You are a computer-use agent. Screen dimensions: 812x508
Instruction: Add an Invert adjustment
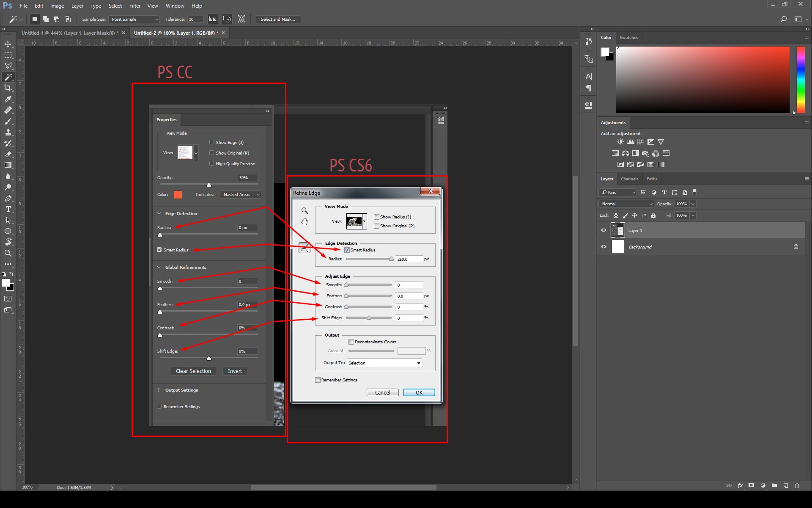tap(620, 164)
